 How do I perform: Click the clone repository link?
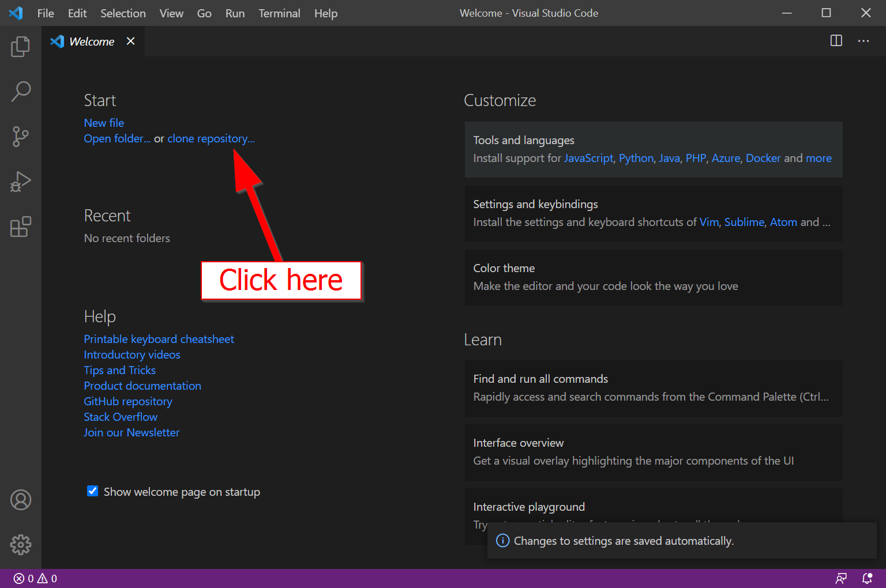coord(211,138)
